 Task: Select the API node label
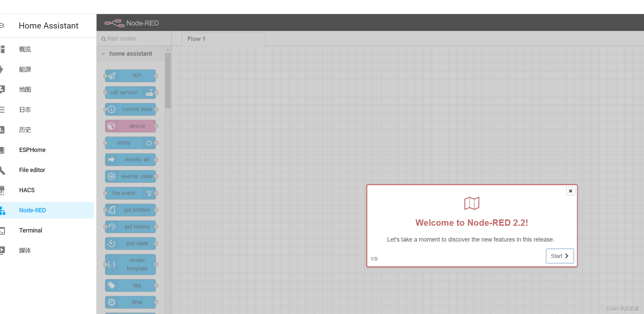click(x=137, y=76)
